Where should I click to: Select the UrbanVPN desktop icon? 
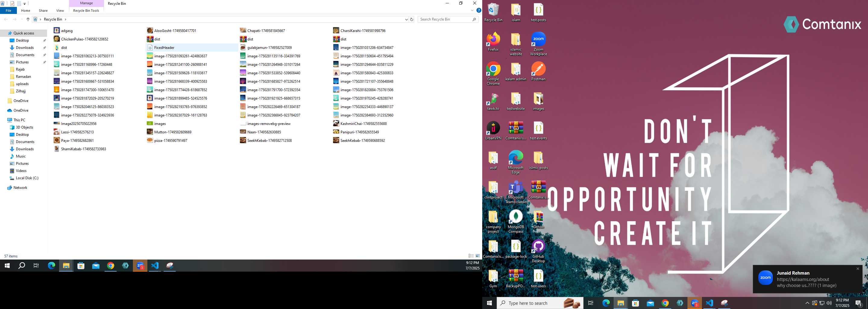tap(493, 131)
